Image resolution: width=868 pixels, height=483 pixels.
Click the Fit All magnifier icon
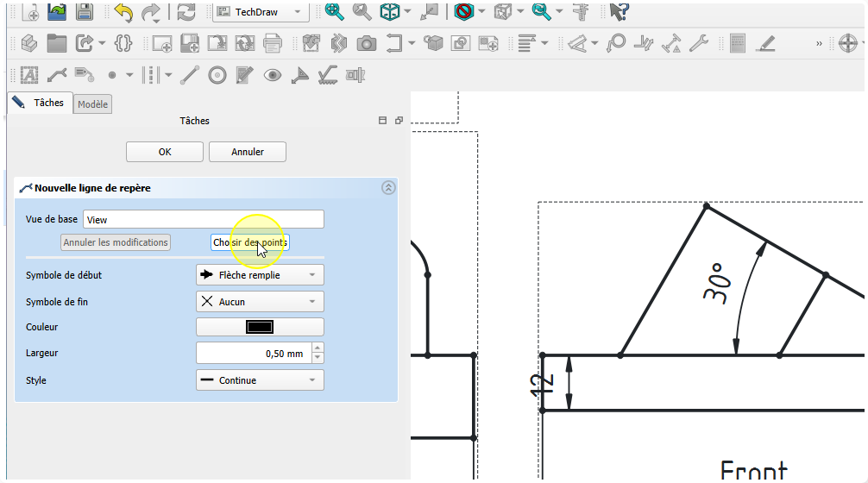coord(334,12)
